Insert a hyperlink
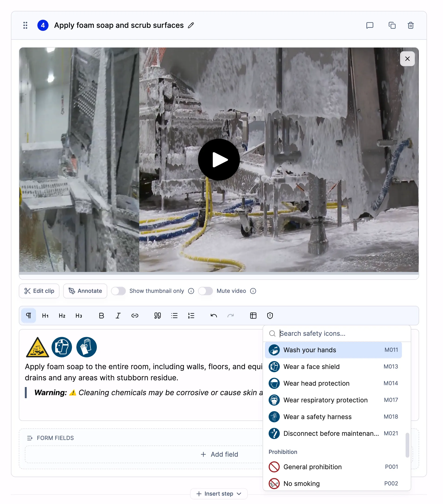This screenshot has width=443, height=504. point(135,316)
